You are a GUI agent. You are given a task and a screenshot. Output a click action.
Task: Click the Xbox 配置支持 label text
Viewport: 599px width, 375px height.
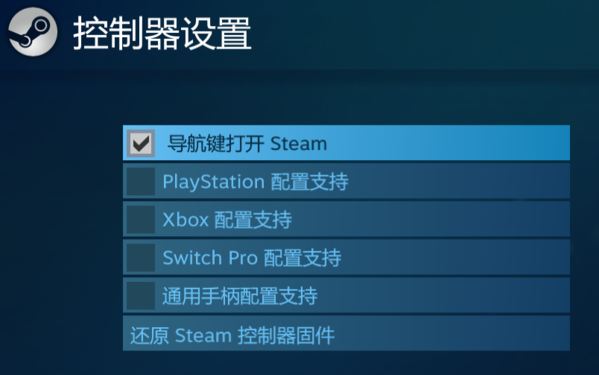[x=227, y=220]
